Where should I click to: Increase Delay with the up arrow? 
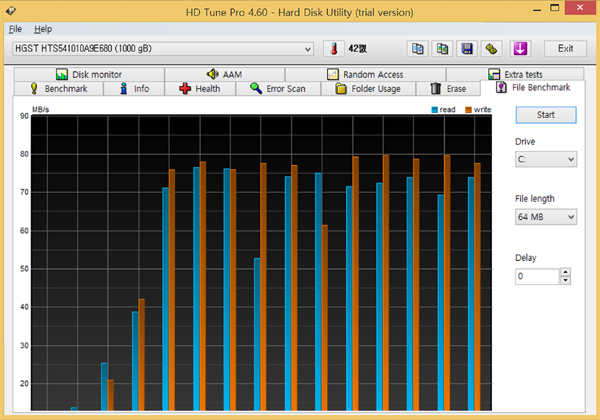pos(565,272)
